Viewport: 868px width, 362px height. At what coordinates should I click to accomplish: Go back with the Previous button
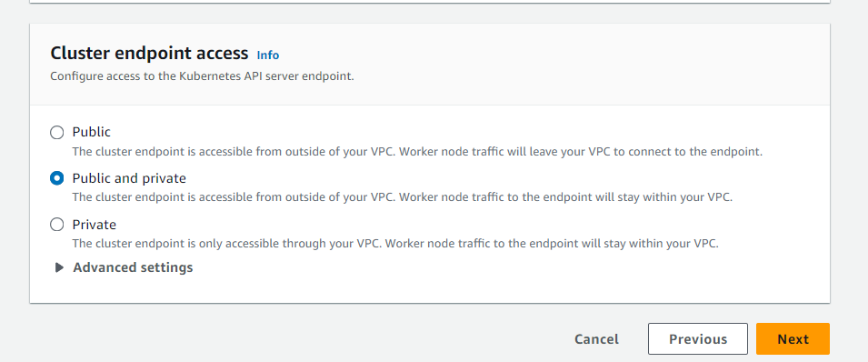pyautogui.click(x=697, y=338)
